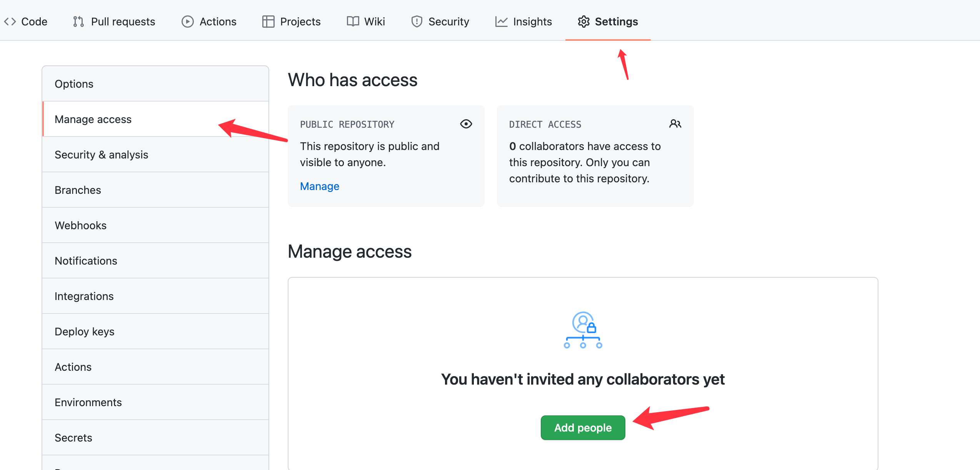The image size is (980, 470).
Task: Select Deploy keys sidebar entry
Action: (84, 332)
